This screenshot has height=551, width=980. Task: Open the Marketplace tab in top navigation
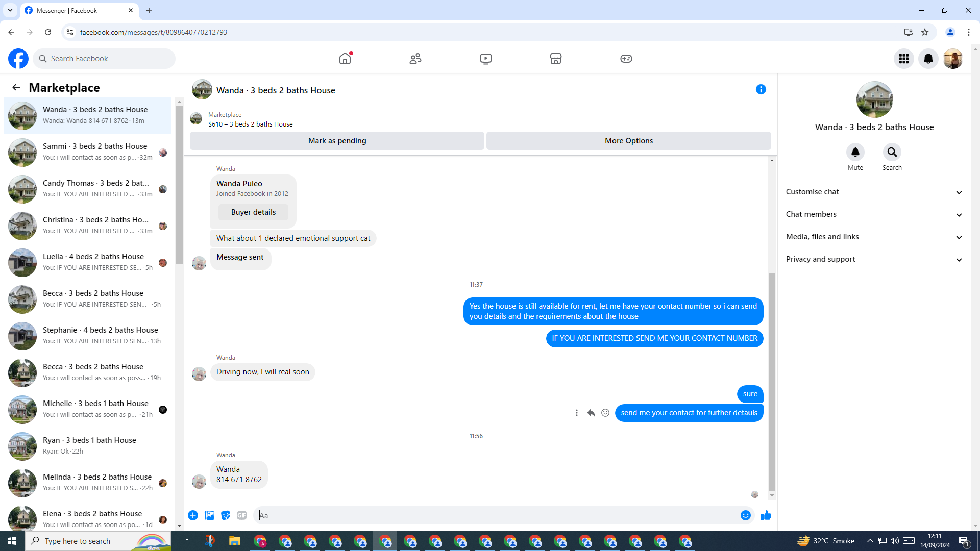555,59
